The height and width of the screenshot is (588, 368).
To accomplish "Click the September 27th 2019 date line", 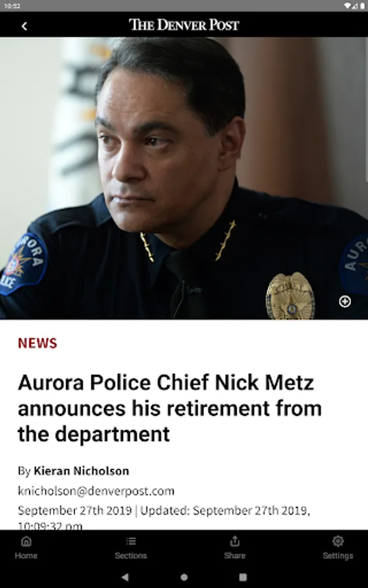I will 164,517.
